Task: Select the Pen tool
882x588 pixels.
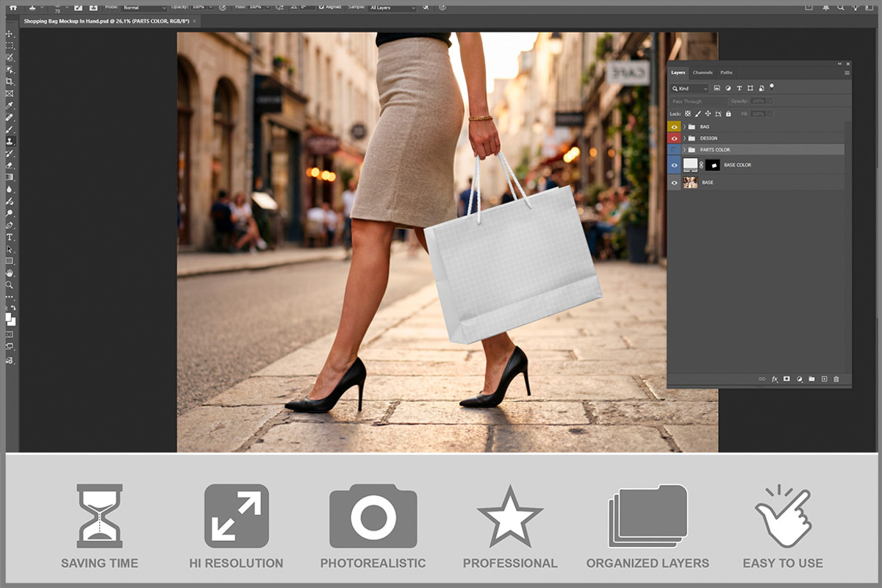Action: point(10,225)
